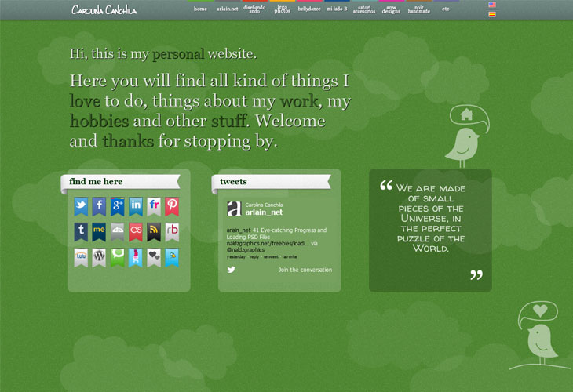
Task: Click the RSS feed ribbon icon
Action: 153,231
